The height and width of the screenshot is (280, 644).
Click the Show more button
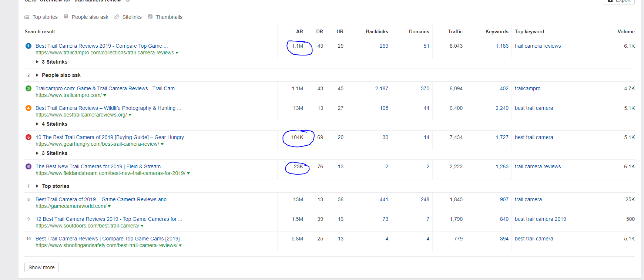pyautogui.click(x=41, y=267)
